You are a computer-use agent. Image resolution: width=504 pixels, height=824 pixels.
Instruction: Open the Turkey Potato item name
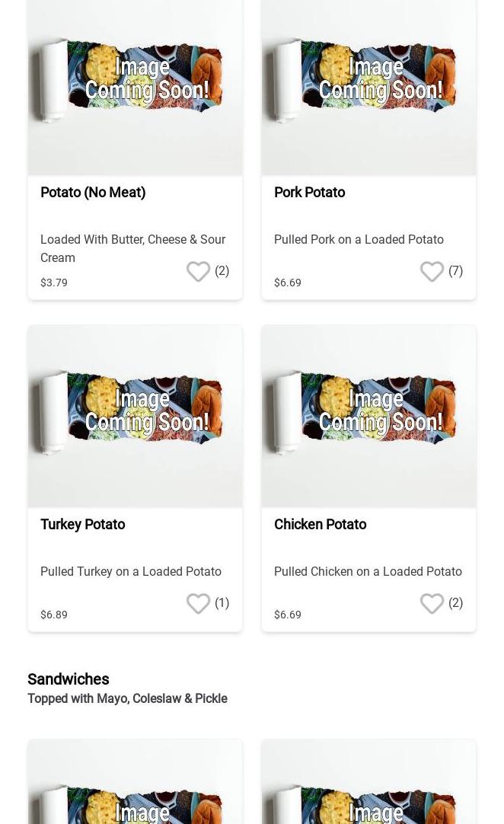point(82,525)
